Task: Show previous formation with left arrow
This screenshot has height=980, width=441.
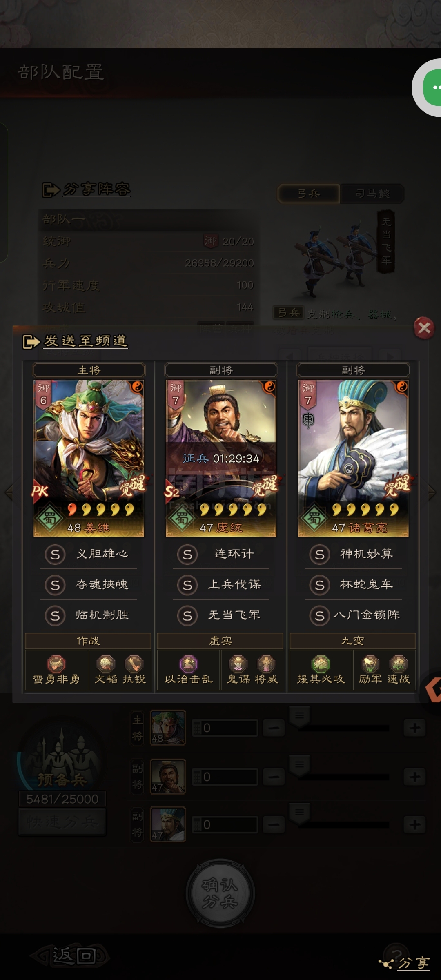Action: pyautogui.click(x=9, y=492)
